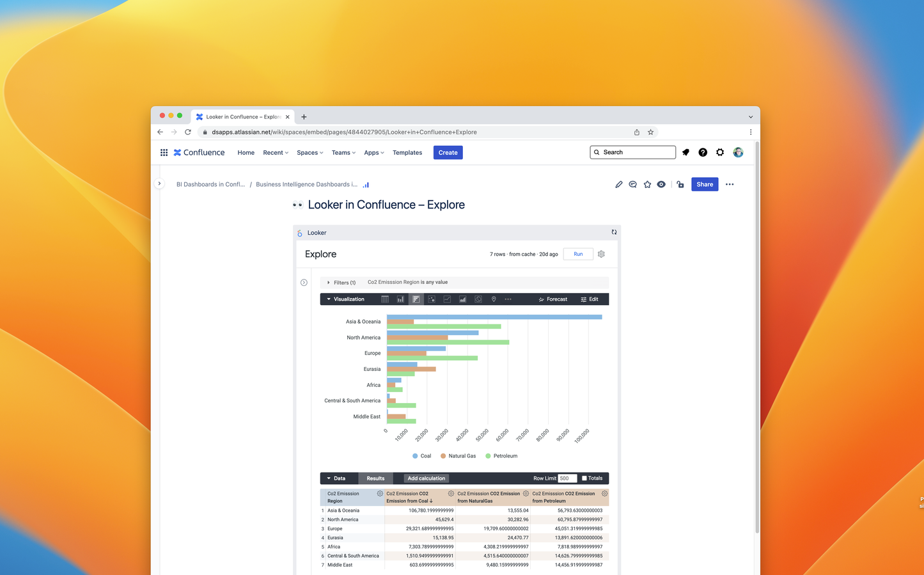Collapse the Data section
924x575 pixels.
click(x=336, y=478)
